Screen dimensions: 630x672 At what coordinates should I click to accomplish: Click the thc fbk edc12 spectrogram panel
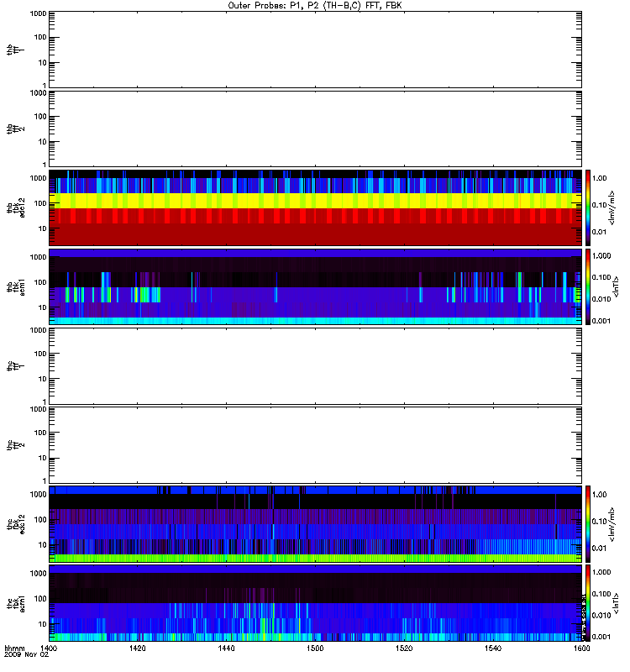tap(316, 523)
